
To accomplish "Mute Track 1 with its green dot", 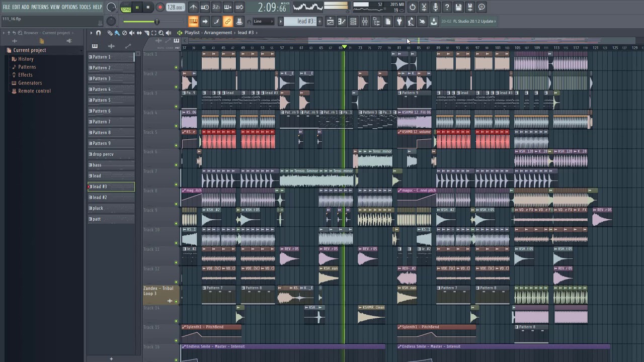I will (x=176, y=67).
